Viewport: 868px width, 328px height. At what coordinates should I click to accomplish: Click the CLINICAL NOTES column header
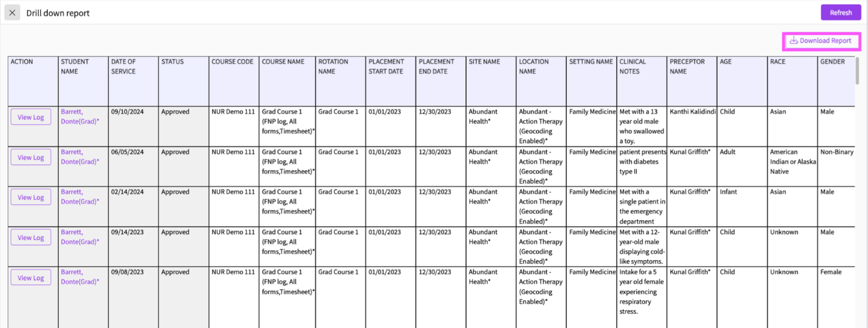tap(642, 81)
